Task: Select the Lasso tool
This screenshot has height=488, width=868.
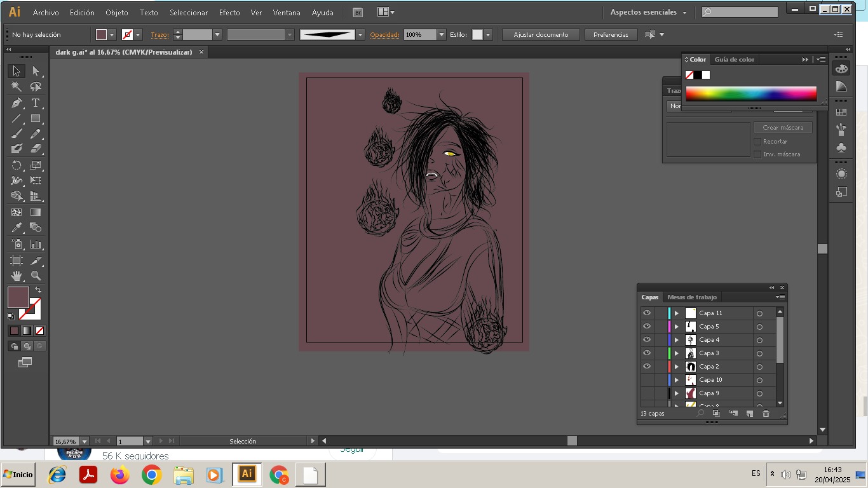Action: point(36,86)
